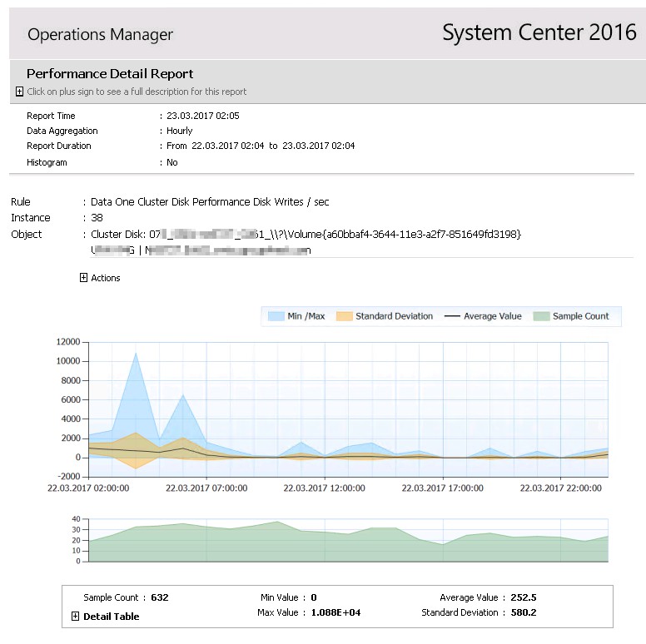Image resolution: width=646 pixels, height=644 pixels.
Task: Click the blue Min/Max legend swatch
Action: coord(276,316)
